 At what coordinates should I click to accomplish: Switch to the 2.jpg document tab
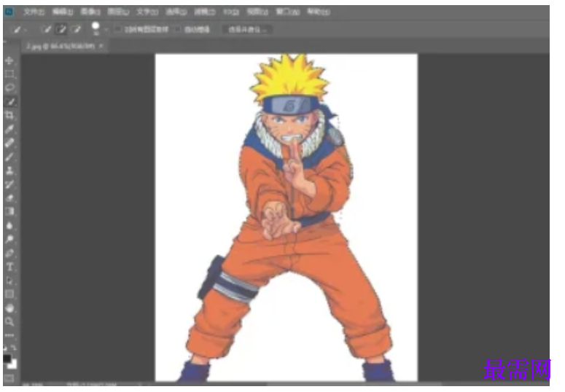pyautogui.click(x=61, y=46)
